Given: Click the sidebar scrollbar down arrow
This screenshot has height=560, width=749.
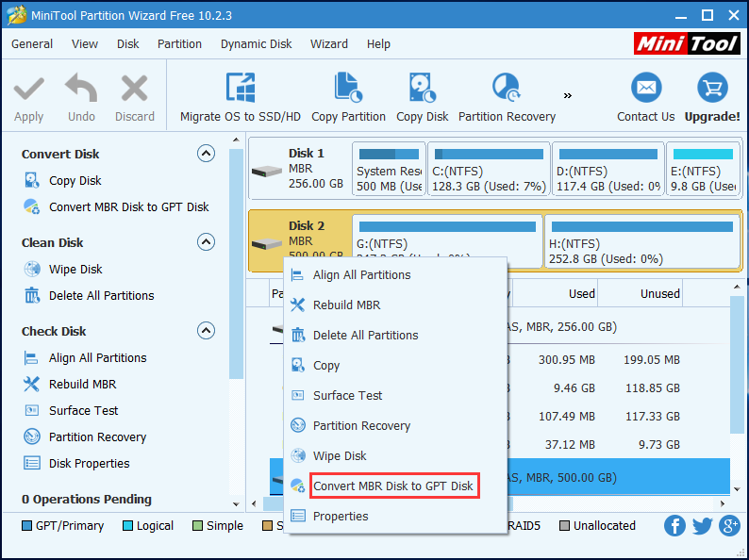Looking at the screenshot, I should coord(236,504).
